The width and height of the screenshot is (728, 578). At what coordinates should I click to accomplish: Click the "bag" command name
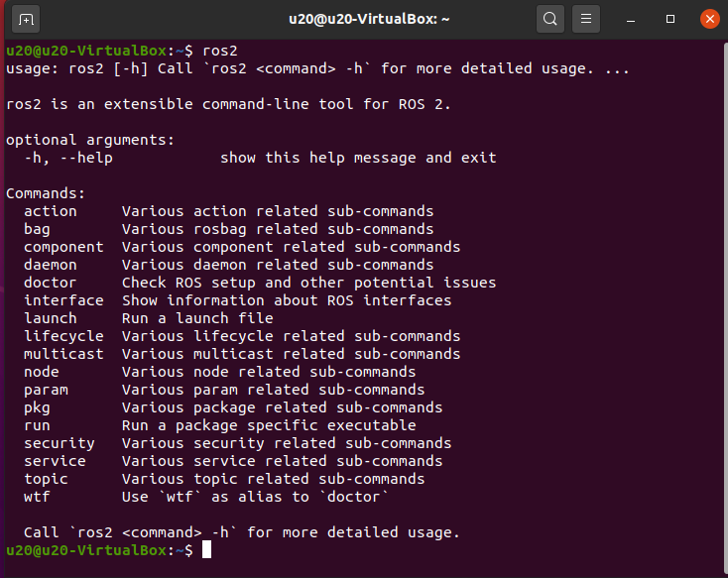click(37, 229)
